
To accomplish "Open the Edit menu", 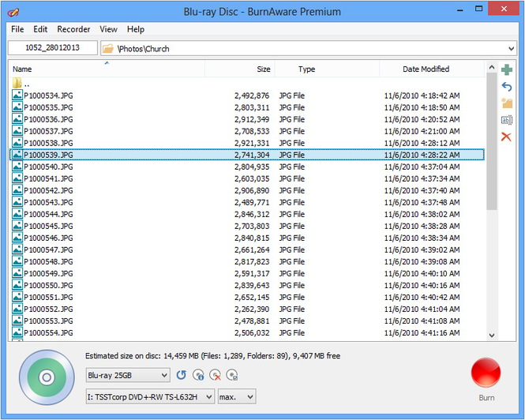I will pyautogui.click(x=40, y=29).
